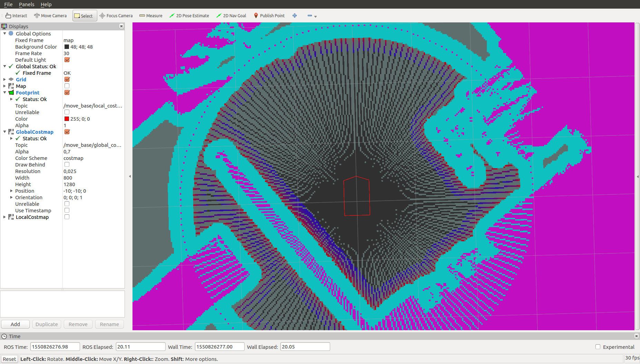
Task: Choose the Publish Point tool
Action: click(x=269, y=16)
